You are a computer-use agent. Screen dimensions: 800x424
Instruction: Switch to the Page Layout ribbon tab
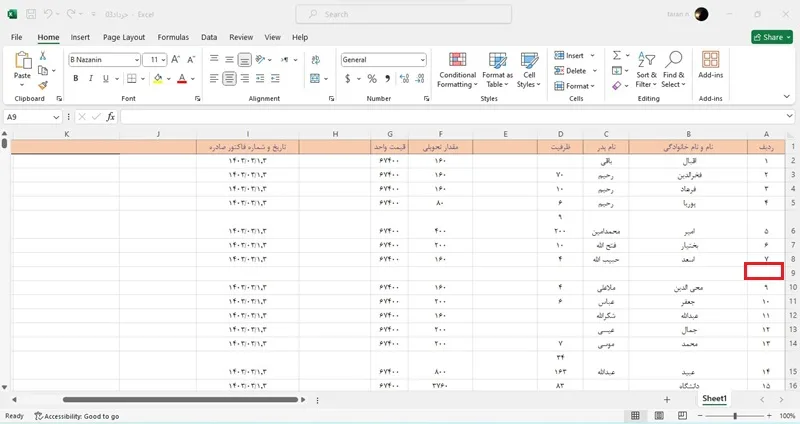124,37
